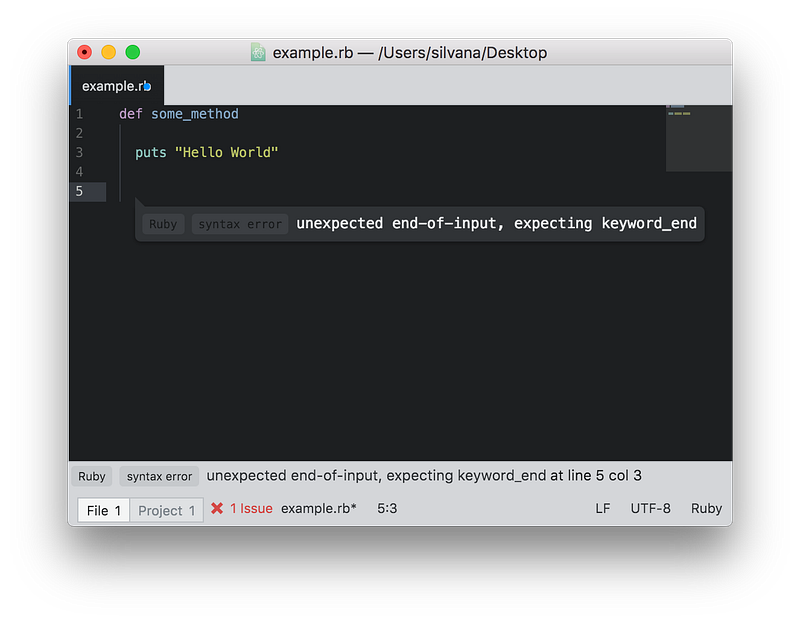Click syntax error badge in bottom panel
The height and width of the screenshot is (623, 800).
tap(159, 476)
